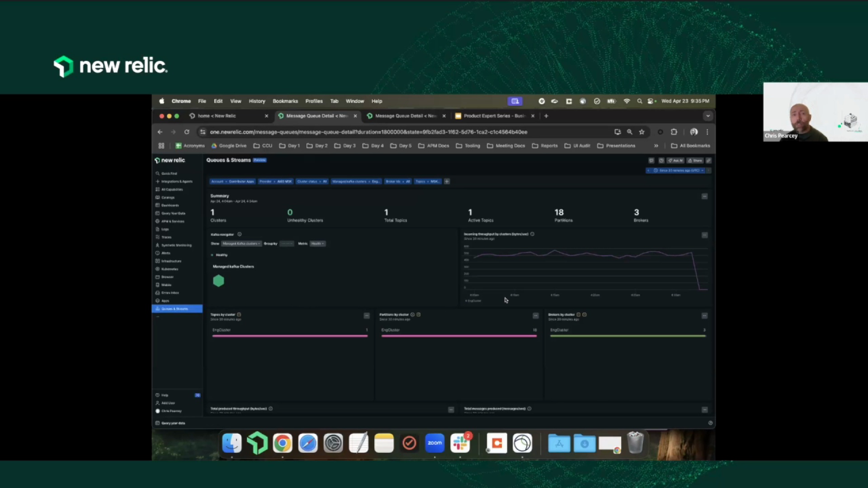The image size is (868, 488).
Task: Open All Capabilities from sidebar
Action: coord(170,189)
